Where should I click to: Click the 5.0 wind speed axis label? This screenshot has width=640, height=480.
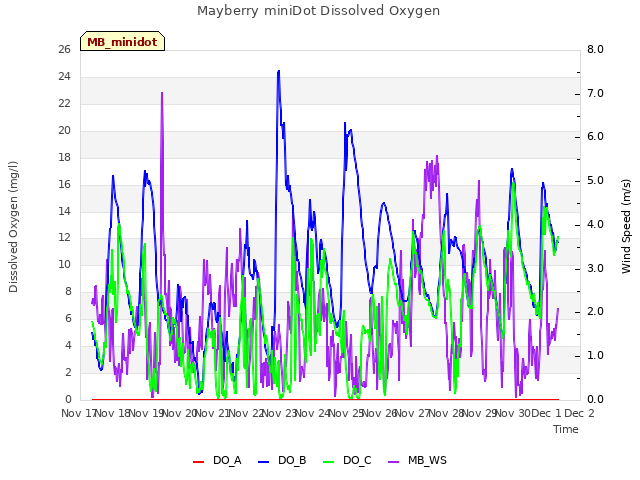click(595, 180)
